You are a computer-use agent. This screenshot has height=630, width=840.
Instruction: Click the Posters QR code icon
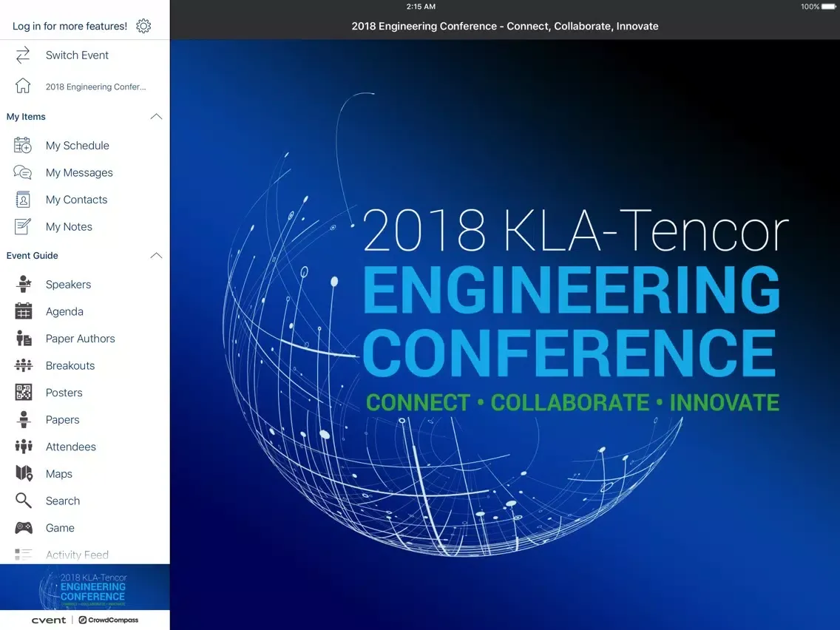click(x=24, y=392)
